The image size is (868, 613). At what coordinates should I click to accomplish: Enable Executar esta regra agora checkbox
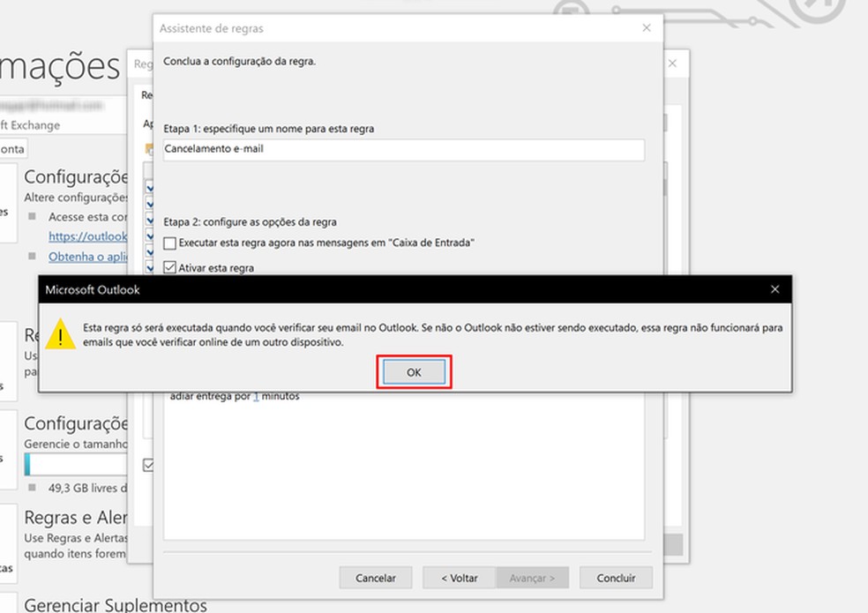tap(168, 244)
